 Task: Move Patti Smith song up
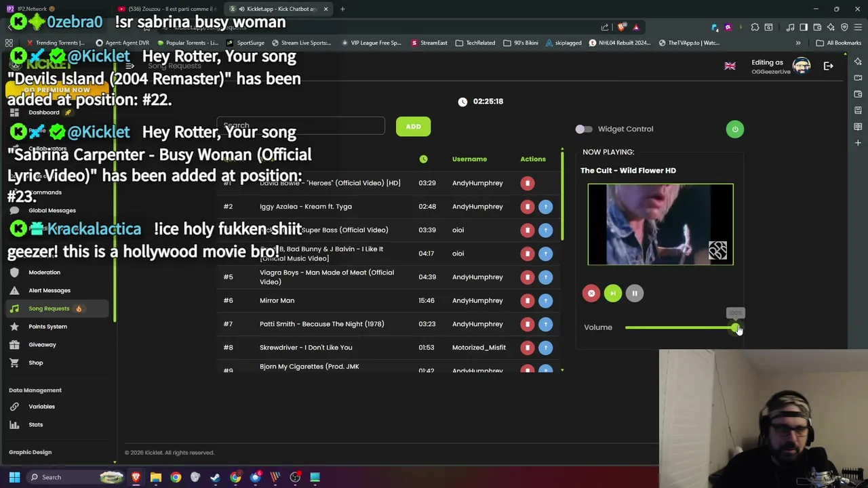(545, 324)
